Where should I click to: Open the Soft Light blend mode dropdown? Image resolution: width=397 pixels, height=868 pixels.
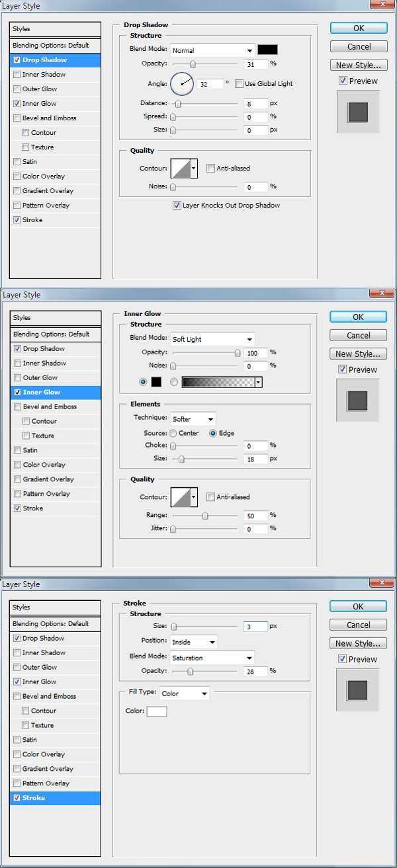[x=212, y=339]
